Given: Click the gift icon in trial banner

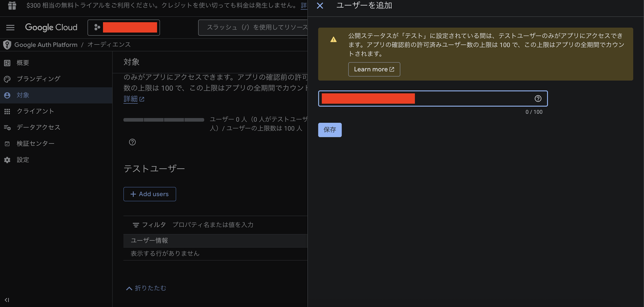Looking at the screenshot, I should click(13, 6).
